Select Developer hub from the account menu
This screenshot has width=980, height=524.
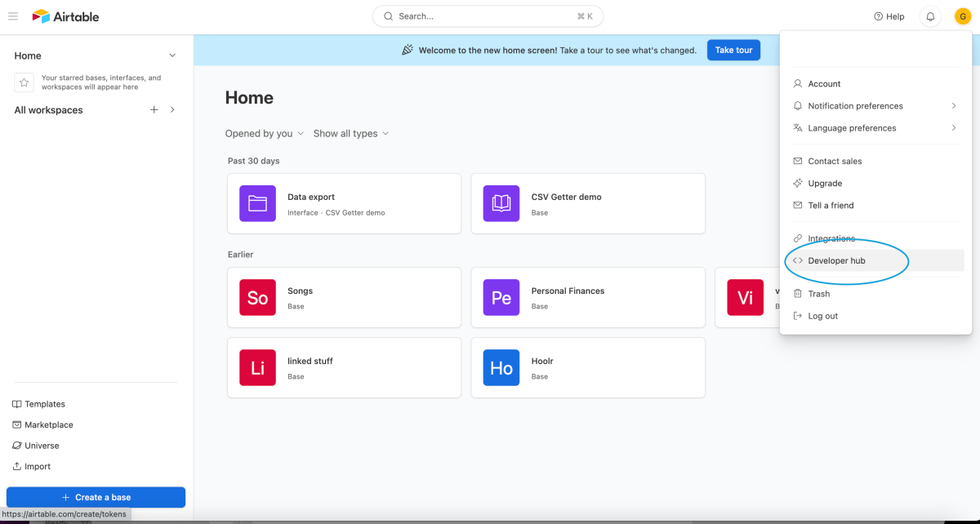(x=835, y=260)
